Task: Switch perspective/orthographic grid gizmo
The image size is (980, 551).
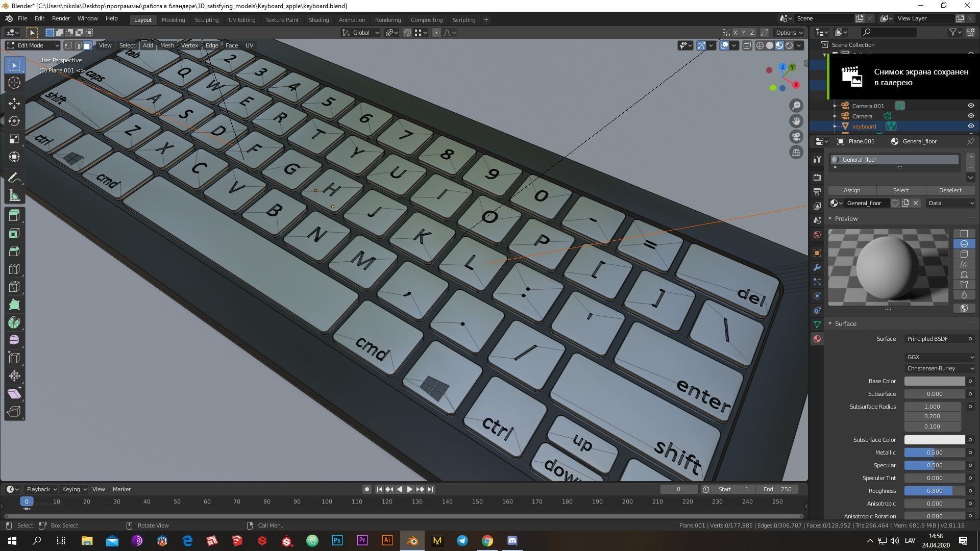Action: (796, 152)
